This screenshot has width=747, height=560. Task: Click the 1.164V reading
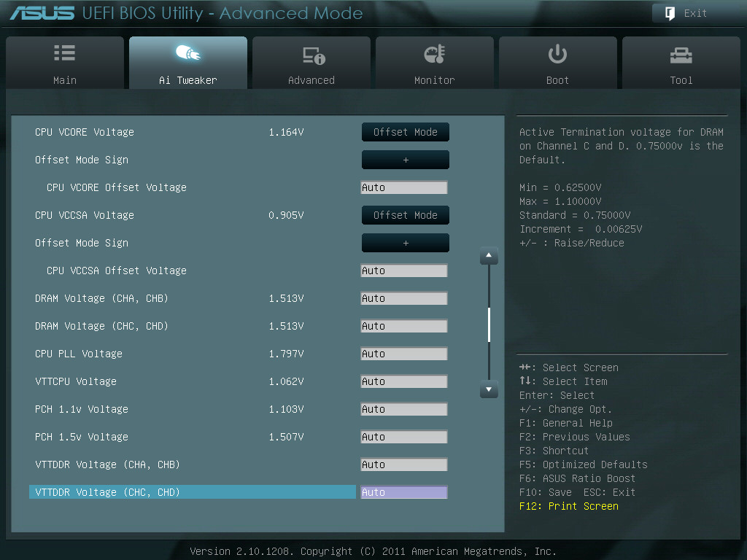point(286,132)
